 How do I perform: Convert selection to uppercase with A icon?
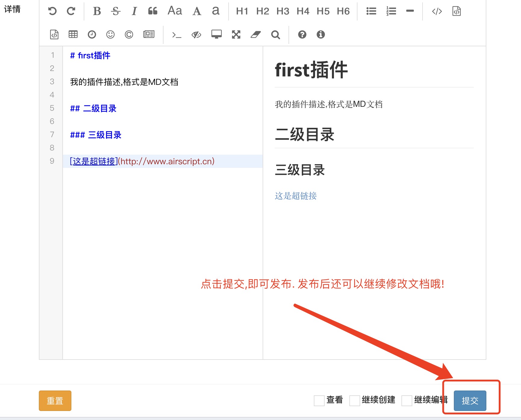[x=197, y=11]
